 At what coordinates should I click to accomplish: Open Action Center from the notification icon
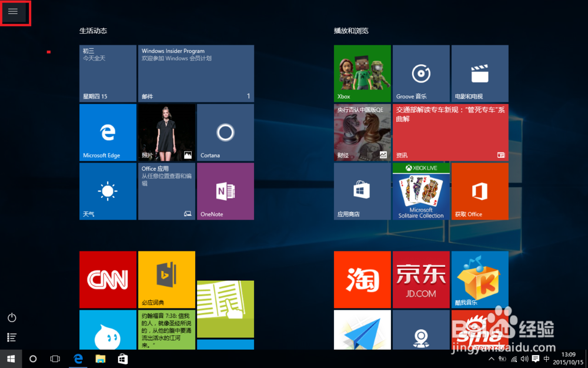pyautogui.click(x=536, y=359)
